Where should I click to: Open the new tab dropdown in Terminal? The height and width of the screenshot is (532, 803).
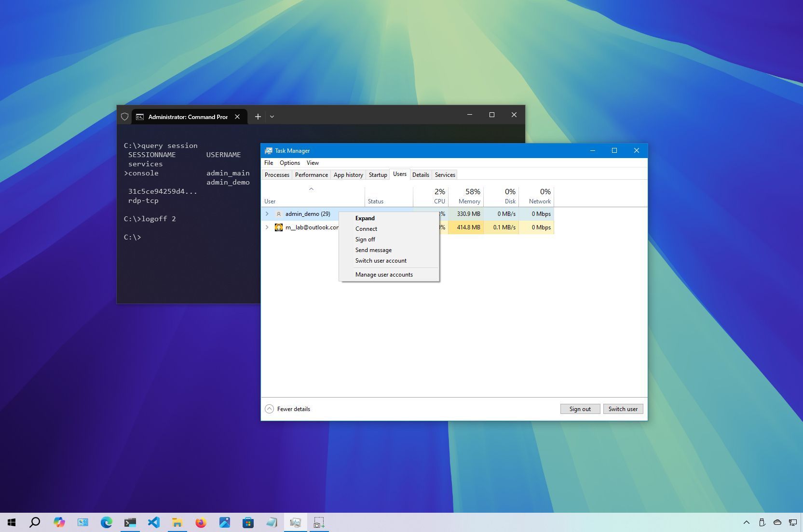click(272, 117)
